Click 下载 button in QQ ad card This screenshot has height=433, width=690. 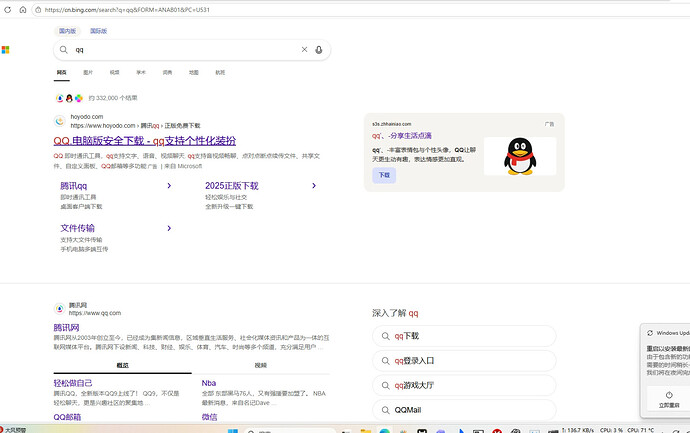pyautogui.click(x=384, y=175)
